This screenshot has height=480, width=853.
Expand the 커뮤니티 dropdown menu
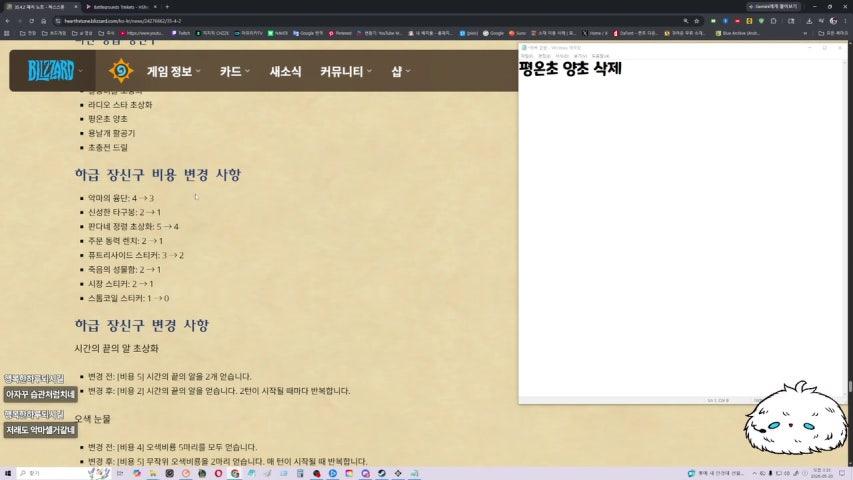(x=346, y=71)
